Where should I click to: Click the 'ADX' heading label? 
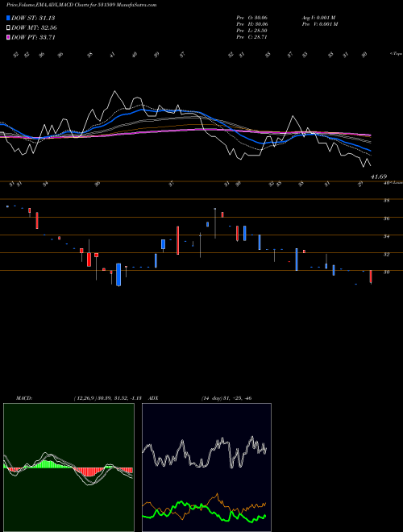pos(154,398)
